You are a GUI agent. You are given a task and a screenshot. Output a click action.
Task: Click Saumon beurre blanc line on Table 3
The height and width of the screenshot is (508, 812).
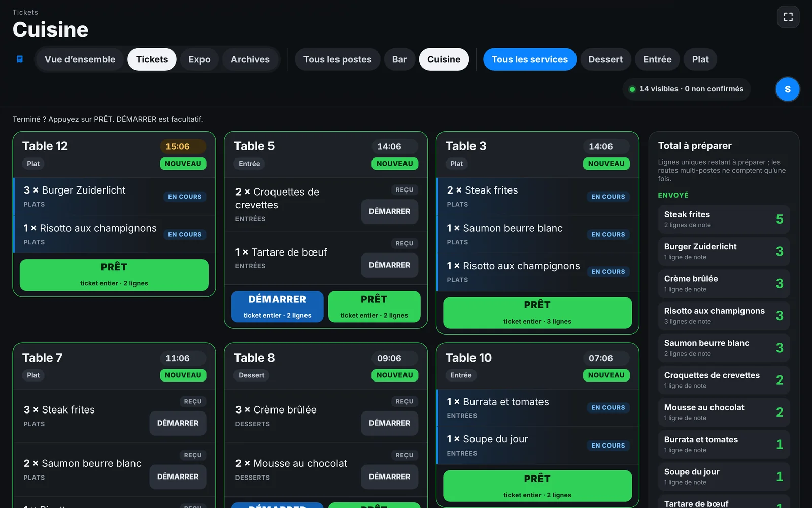537,234
